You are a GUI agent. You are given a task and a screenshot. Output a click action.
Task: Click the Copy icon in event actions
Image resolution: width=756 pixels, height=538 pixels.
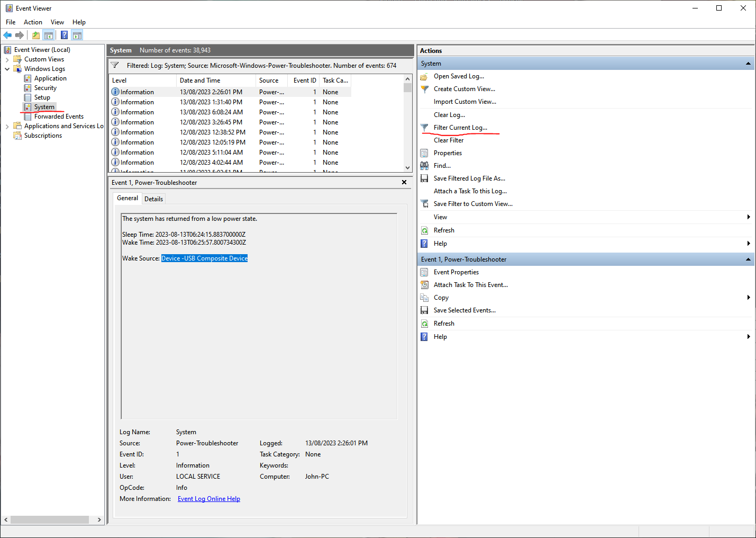(x=424, y=298)
